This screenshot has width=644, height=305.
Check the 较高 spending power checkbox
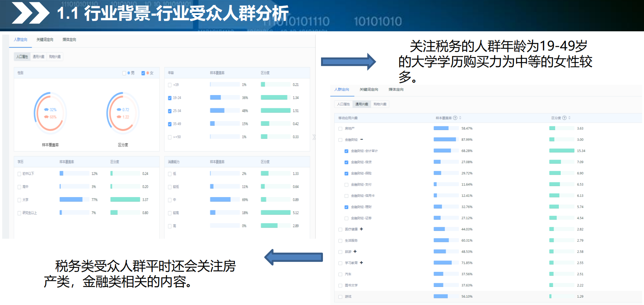[170, 213]
